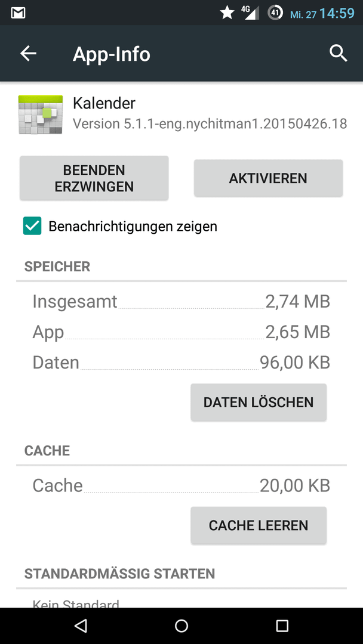Tap the Beenden erzwingen button
The image size is (363, 644).
coord(94,178)
